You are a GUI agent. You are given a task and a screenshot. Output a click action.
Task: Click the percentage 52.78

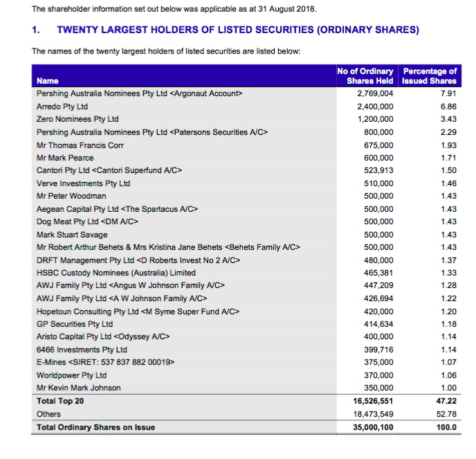tap(446, 414)
